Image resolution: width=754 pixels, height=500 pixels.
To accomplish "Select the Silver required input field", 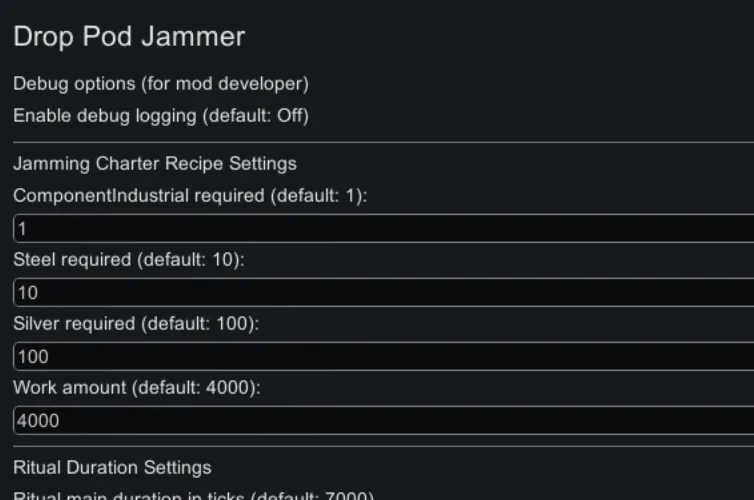I will tap(380, 357).
